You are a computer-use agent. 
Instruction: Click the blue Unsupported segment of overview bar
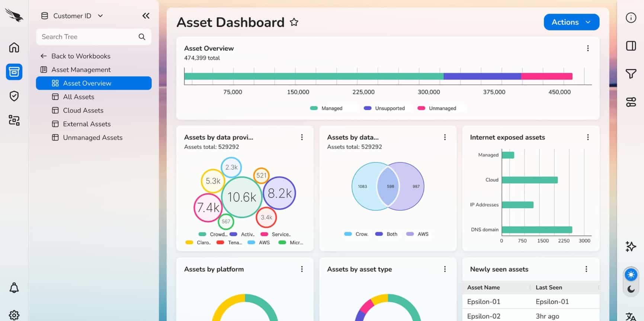482,76
